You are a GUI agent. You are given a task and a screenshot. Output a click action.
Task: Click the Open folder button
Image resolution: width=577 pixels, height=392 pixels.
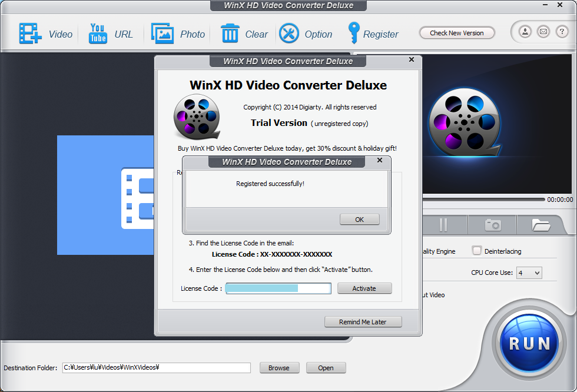(x=326, y=368)
